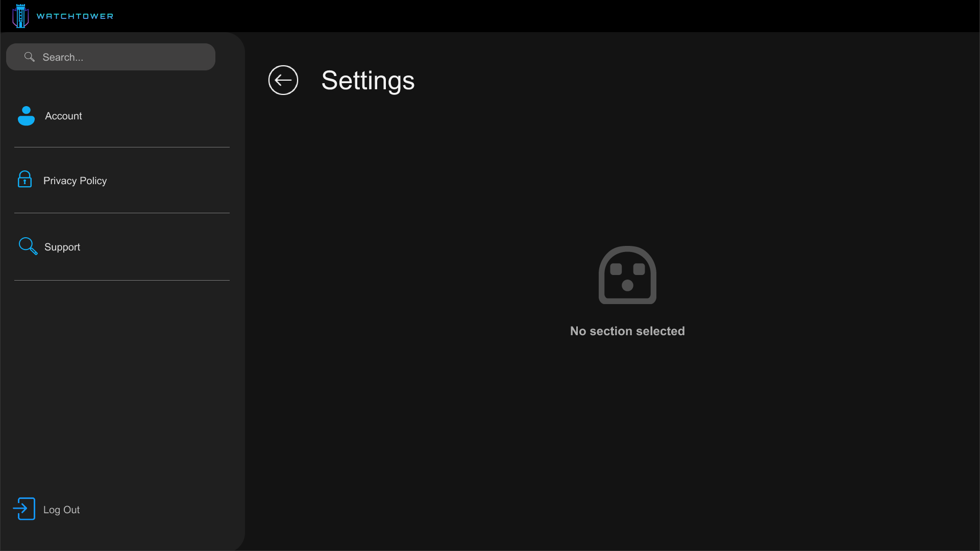
Task: Click the padlock icon for Privacy Policy
Action: [24, 180]
